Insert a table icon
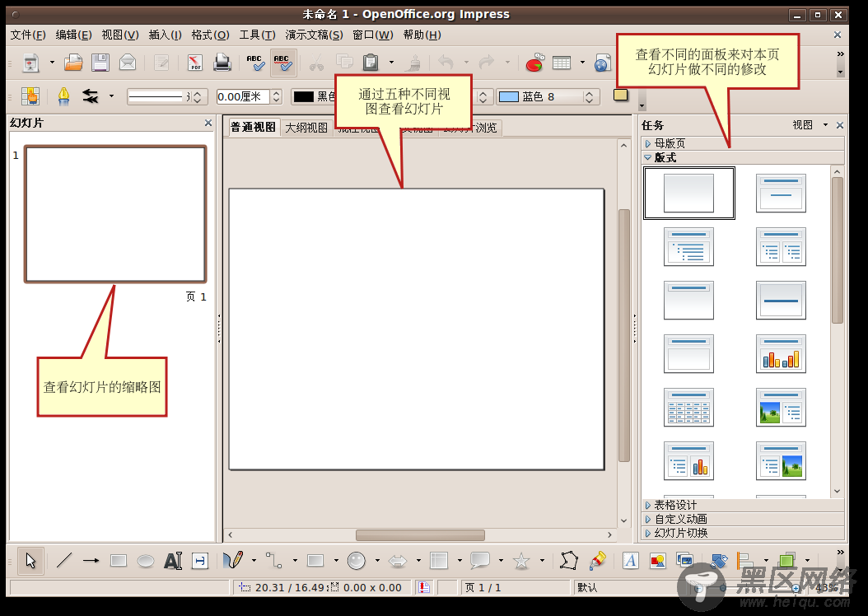 pyautogui.click(x=562, y=63)
